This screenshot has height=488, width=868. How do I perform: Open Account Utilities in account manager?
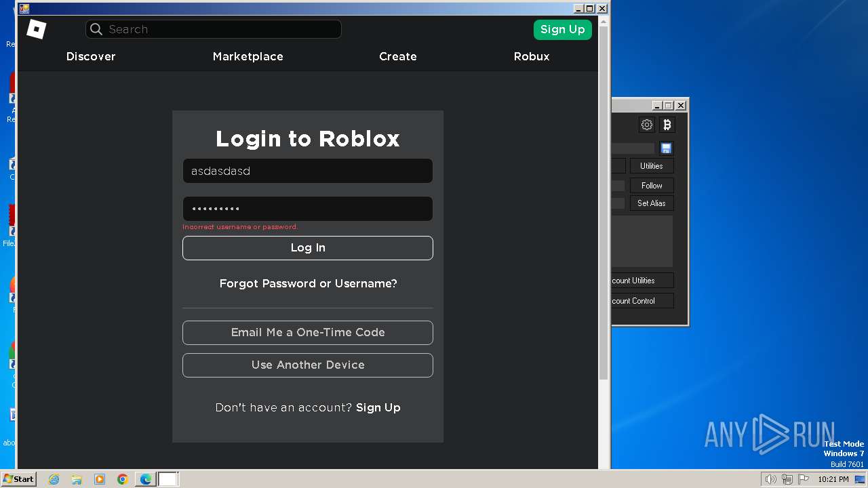(642, 281)
